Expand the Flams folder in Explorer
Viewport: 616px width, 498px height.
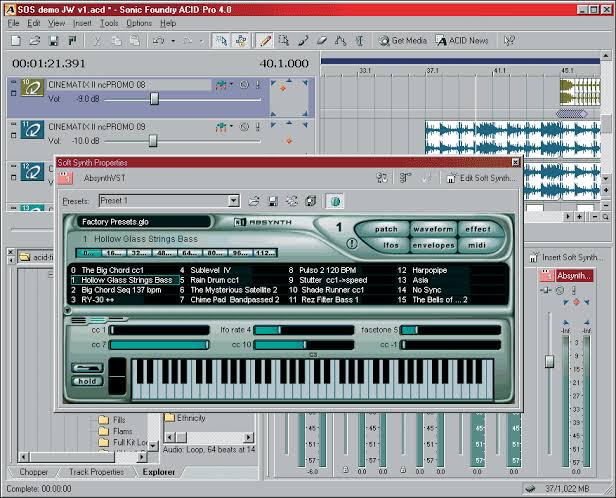[x=104, y=431]
